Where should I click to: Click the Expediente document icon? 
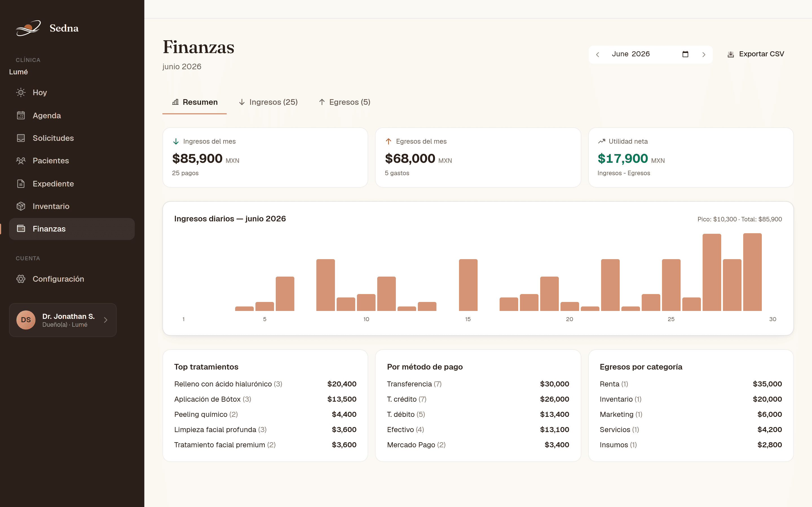tap(21, 184)
